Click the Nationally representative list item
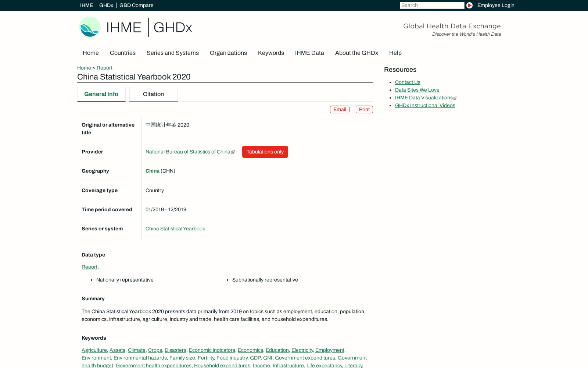 pyautogui.click(x=125, y=280)
